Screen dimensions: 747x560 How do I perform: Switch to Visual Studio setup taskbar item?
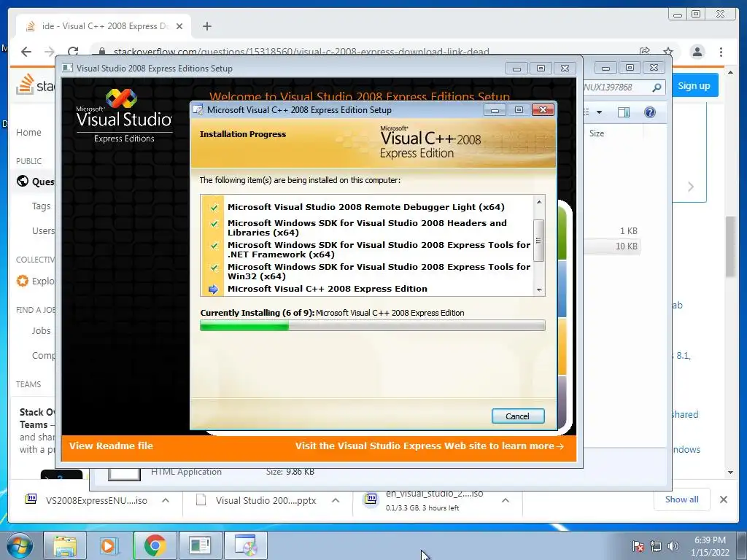[200, 545]
